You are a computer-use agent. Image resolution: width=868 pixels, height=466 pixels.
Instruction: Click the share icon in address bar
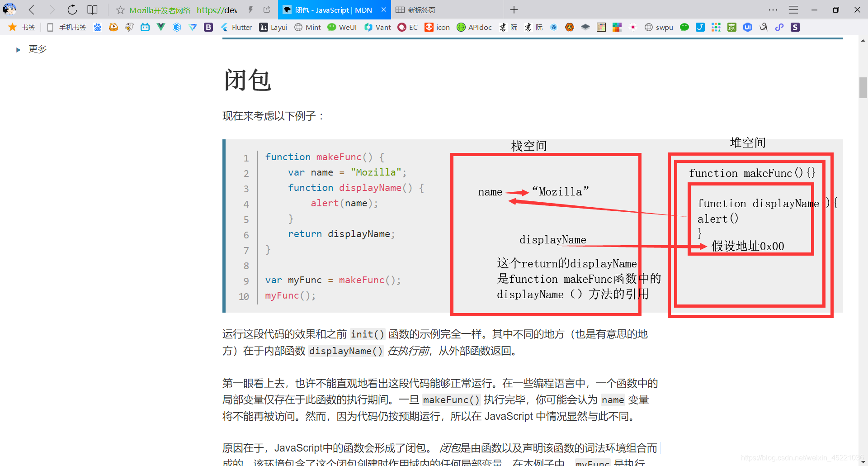(x=267, y=10)
